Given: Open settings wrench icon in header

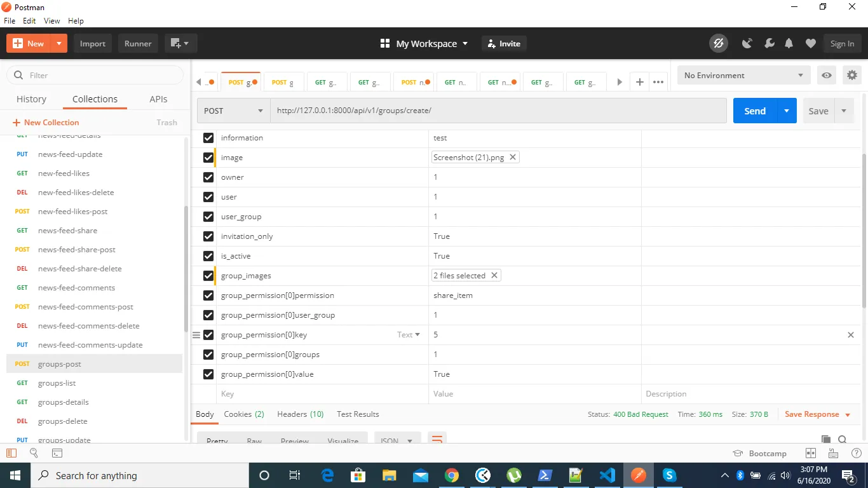Looking at the screenshot, I should [x=769, y=43].
